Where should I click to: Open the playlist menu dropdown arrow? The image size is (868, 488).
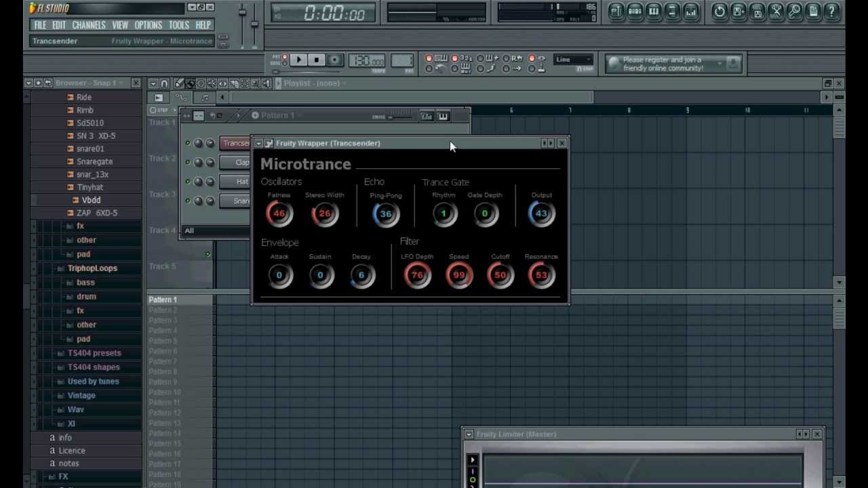click(153, 83)
